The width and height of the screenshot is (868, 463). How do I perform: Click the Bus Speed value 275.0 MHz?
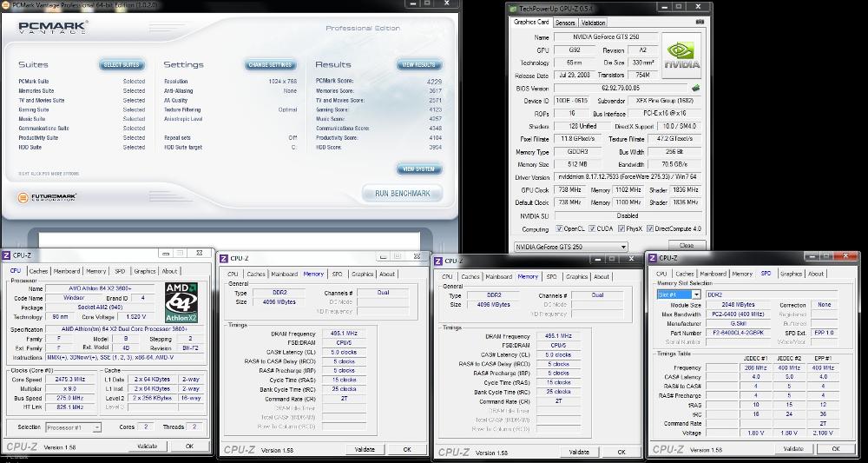tap(69, 398)
